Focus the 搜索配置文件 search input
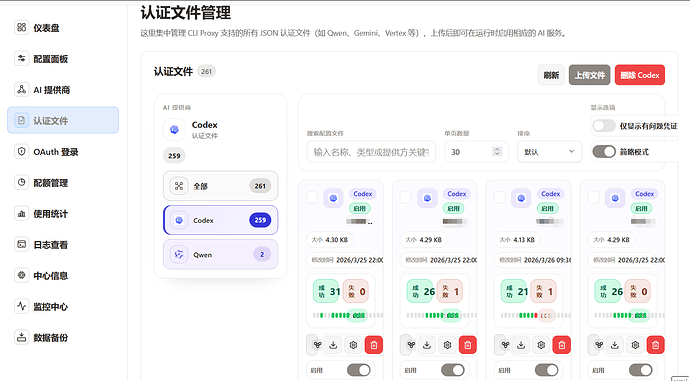This screenshot has height=381, width=690. click(x=371, y=152)
